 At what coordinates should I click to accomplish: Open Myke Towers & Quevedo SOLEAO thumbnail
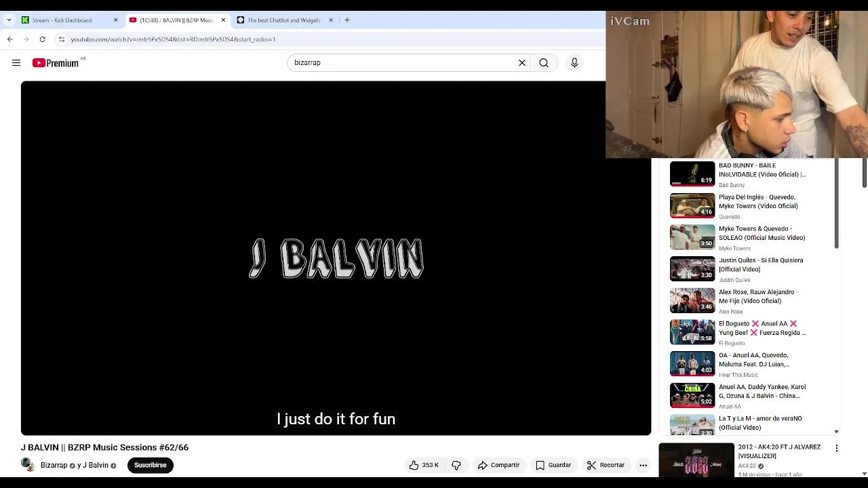pyautogui.click(x=692, y=237)
